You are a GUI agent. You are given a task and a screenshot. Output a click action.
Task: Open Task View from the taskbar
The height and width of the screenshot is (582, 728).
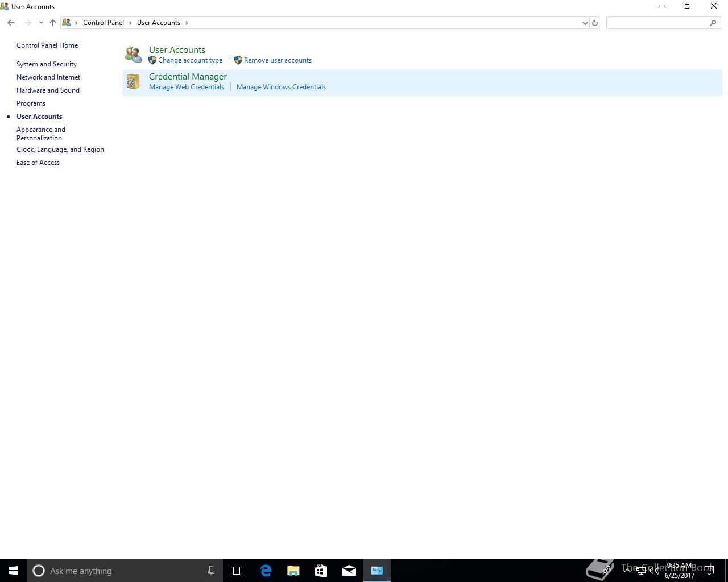[x=237, y=571]
